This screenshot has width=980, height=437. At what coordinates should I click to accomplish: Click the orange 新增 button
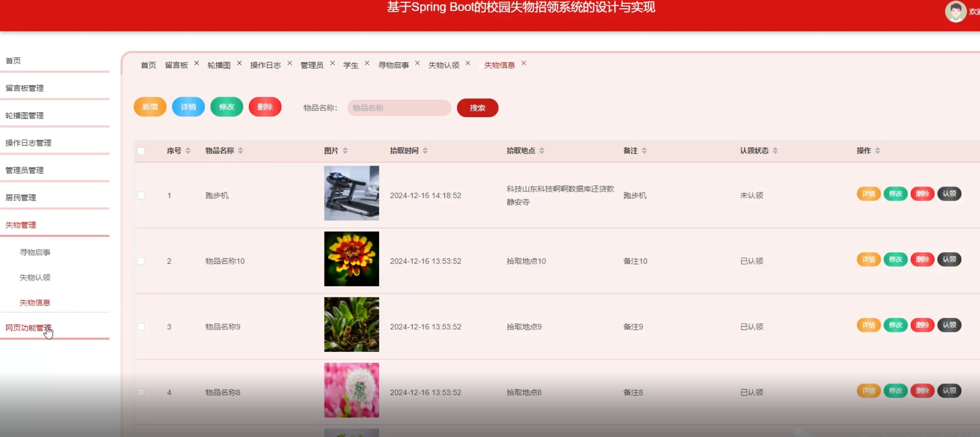(x=150, y=107)
